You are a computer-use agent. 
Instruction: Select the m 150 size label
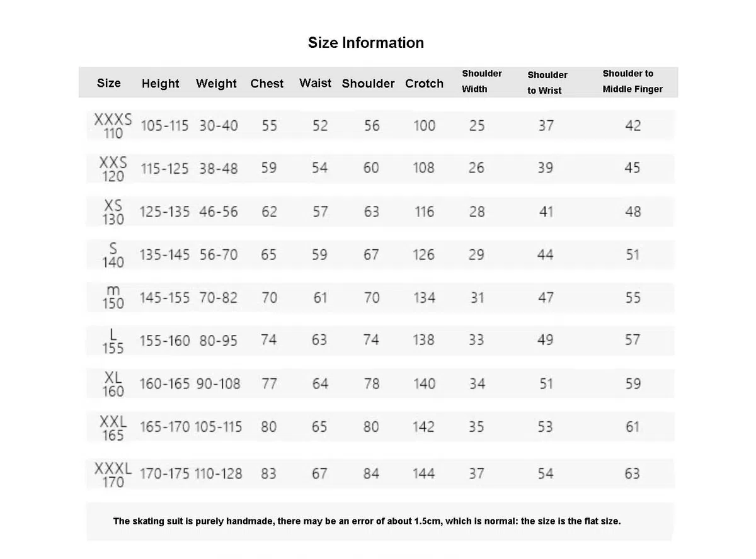pyautogui.click(x=113, y=296)
